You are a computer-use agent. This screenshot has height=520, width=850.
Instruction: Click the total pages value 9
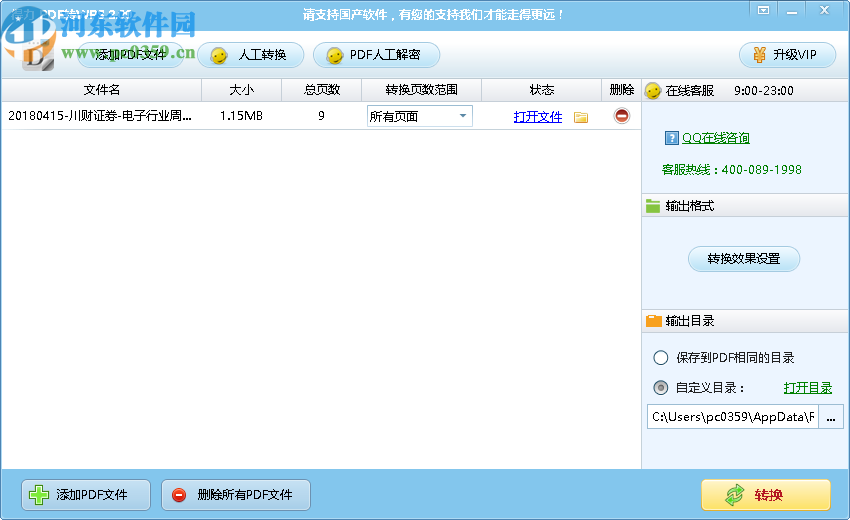(321, 115)
